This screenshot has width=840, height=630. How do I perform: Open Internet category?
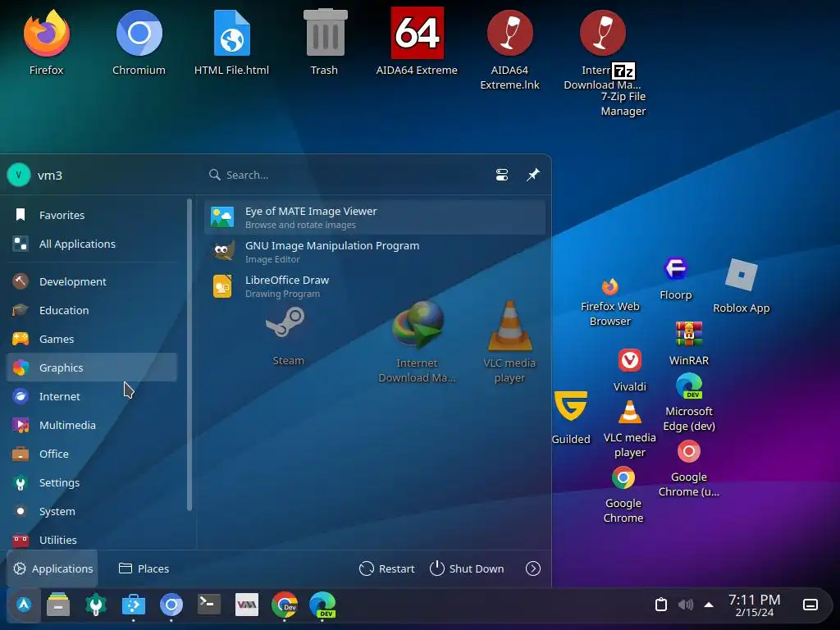(x=92, y=396)
